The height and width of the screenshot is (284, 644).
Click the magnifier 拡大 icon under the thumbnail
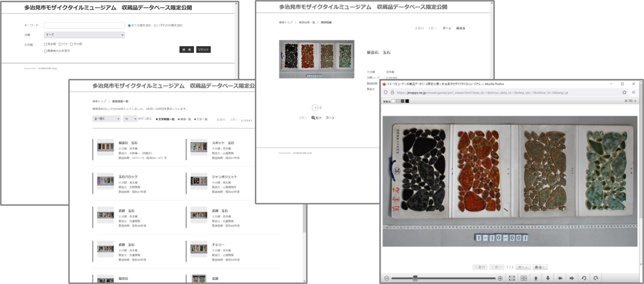point(314,118)
